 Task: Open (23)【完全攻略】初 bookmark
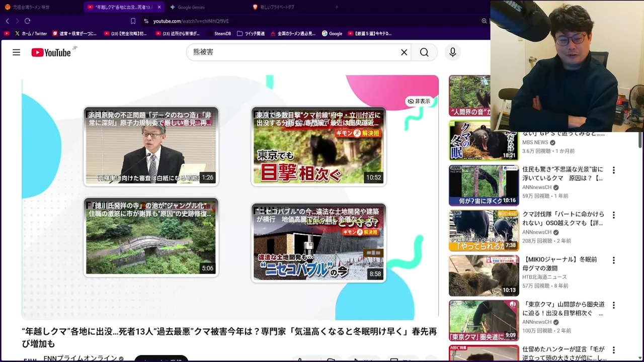125,34
